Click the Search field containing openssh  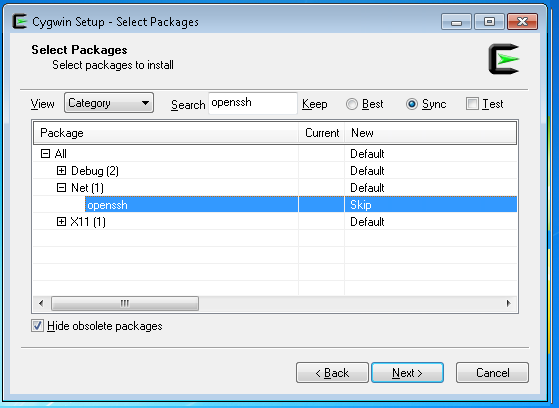tap(253, 103)
